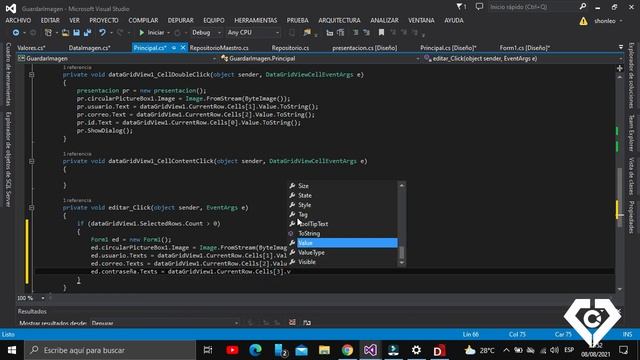Click the uncomment selected lines icon
Image resolution: width=640 pixels, height=360 pixels.
coord(366,32)
